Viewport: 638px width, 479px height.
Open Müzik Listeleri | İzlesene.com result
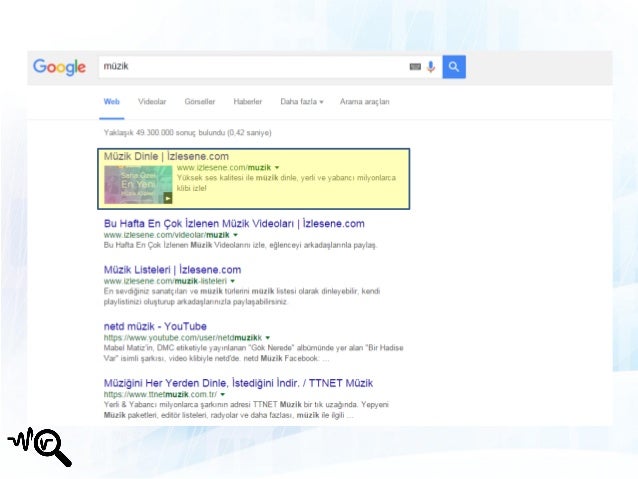(172, 270)
